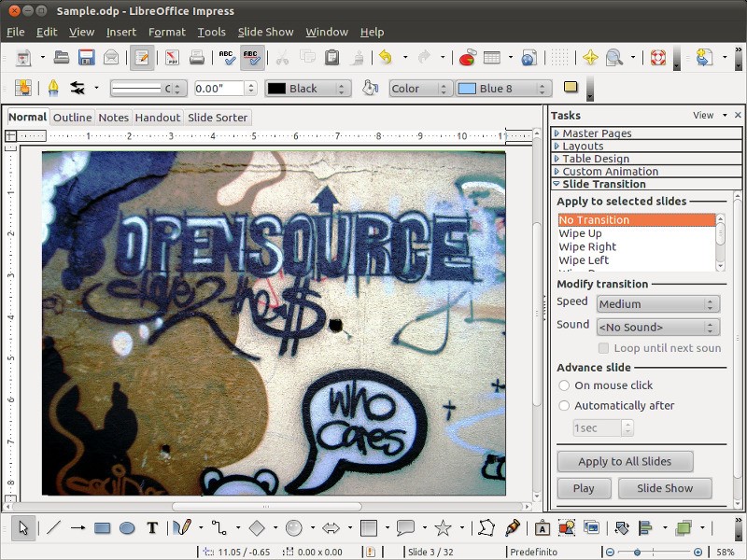Enable Automatically after slide advance

pyautogui.click(x=563, y=405)
